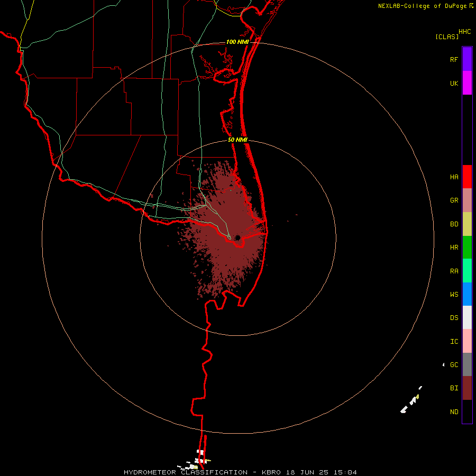Click the dark red biological echo blob
Viewport: 476px width, 476px height.
click(223, 231)
